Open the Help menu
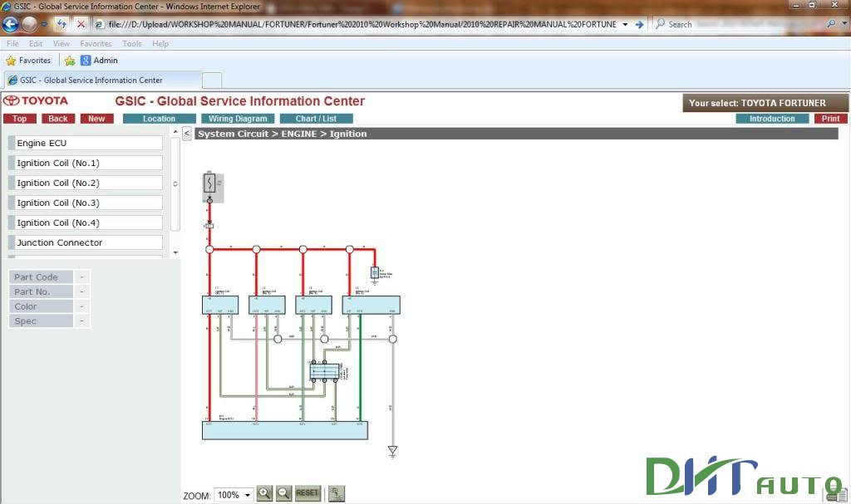The height and width of the screenshot is (504, 851). tap(160, 43)
